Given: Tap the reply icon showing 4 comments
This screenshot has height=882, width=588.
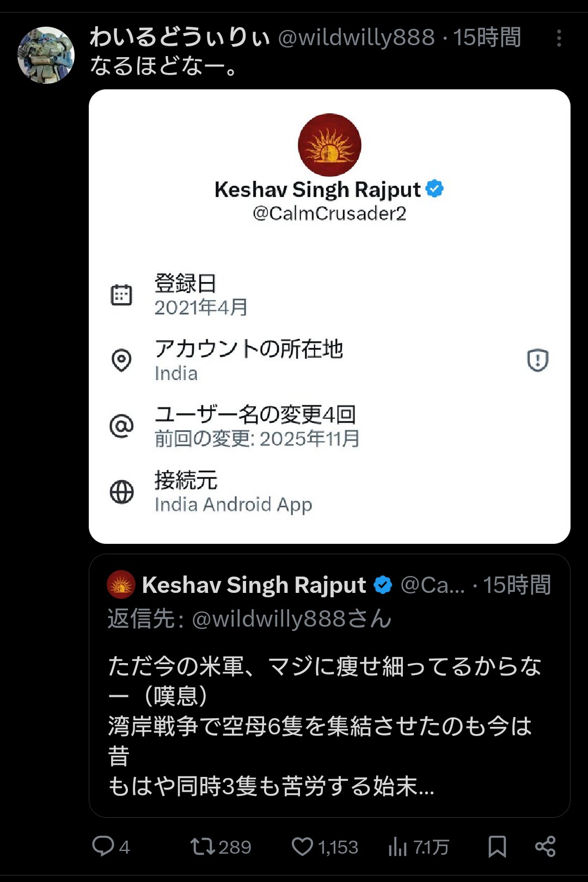Looking at the screenshot, I should tap(103, 847).
